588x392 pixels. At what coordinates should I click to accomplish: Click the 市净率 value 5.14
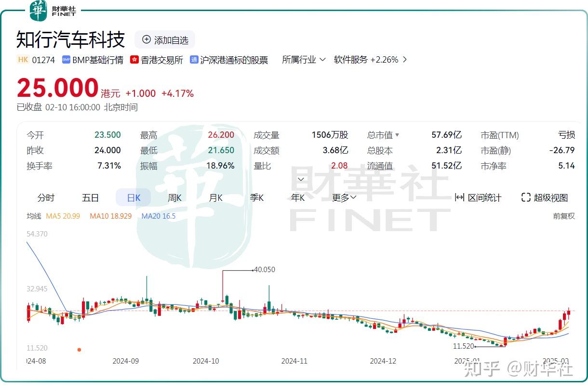point(566,166)
